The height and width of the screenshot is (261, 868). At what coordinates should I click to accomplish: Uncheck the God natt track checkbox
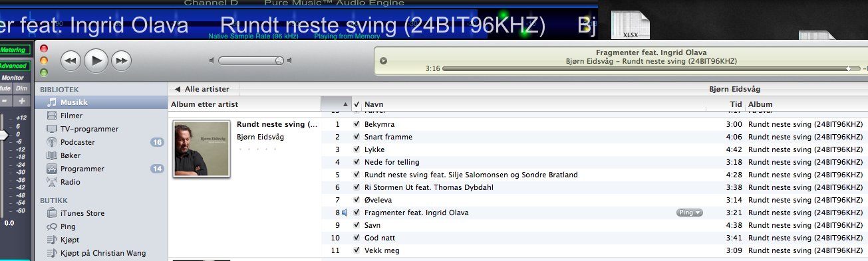click(x=357, y=238)
